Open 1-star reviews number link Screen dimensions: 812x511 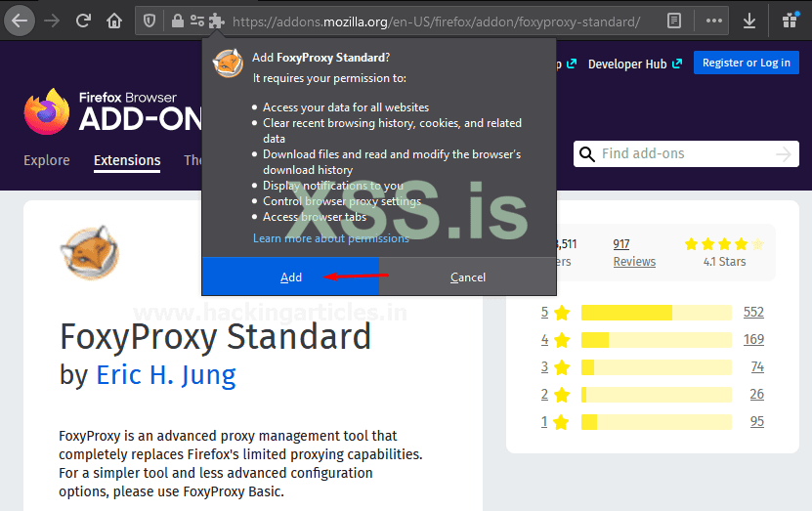point(544,422)
